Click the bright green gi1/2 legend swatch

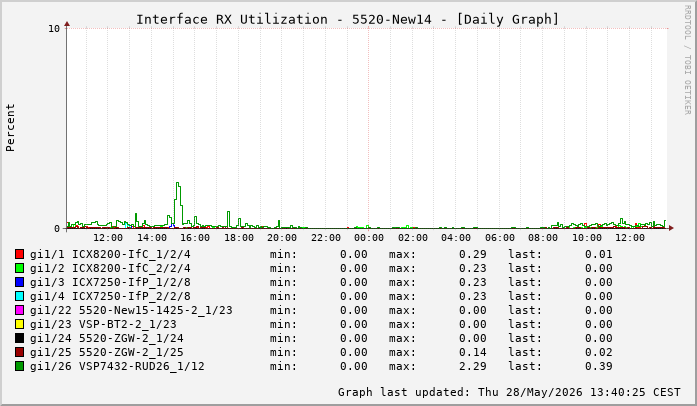[x=19, y=268]
